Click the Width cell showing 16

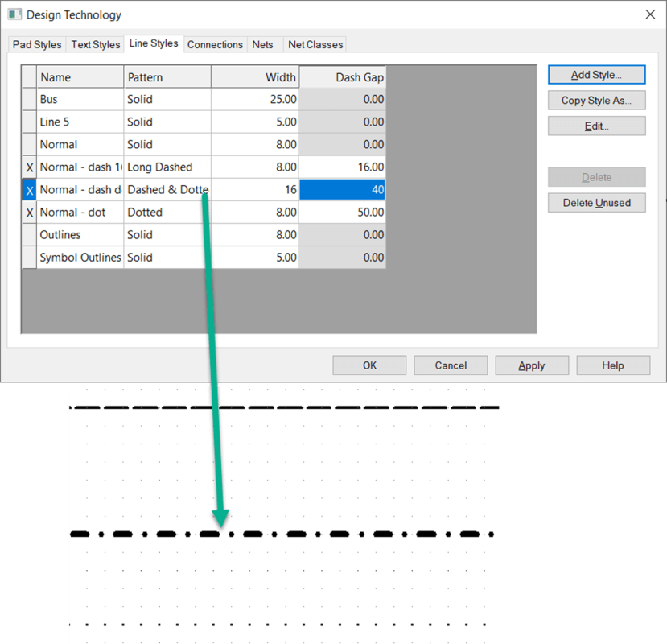255,190
